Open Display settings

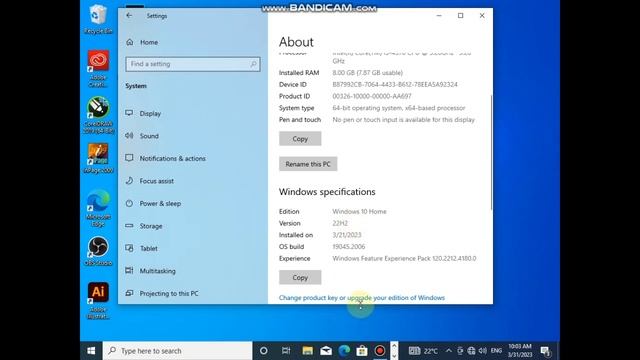coord(150,113)
